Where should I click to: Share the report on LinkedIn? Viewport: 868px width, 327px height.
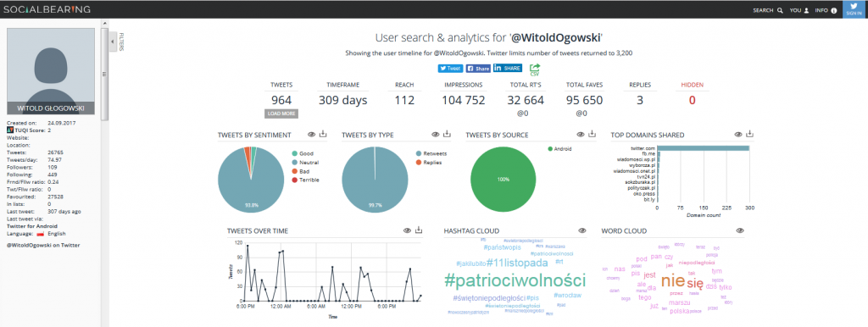[x=508, y=68]
